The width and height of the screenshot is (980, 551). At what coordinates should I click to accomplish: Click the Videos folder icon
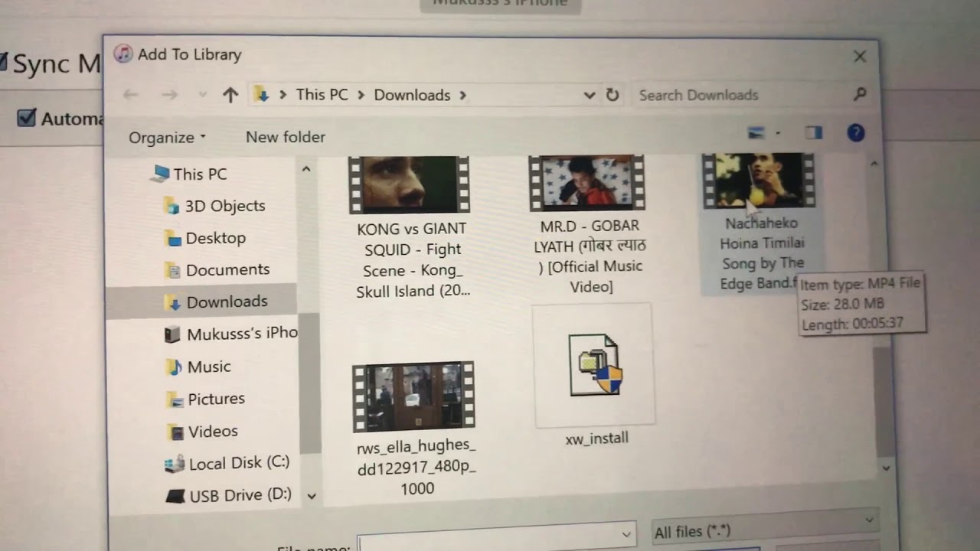click(x=176, y=432)
